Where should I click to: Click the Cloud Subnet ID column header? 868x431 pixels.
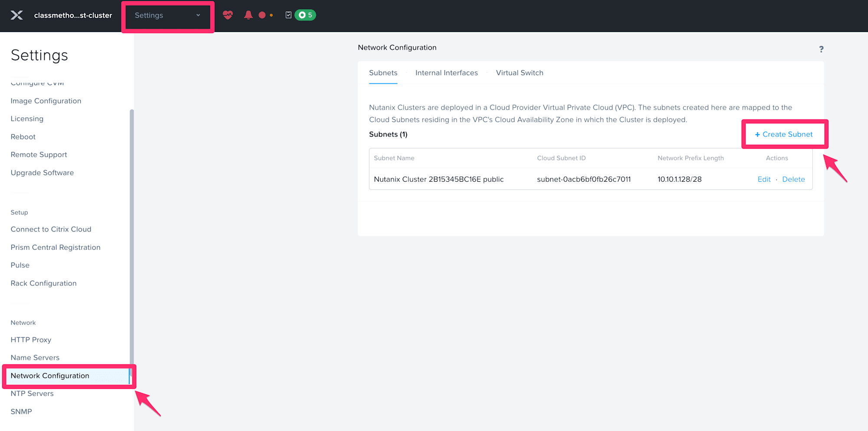(561, 158)
